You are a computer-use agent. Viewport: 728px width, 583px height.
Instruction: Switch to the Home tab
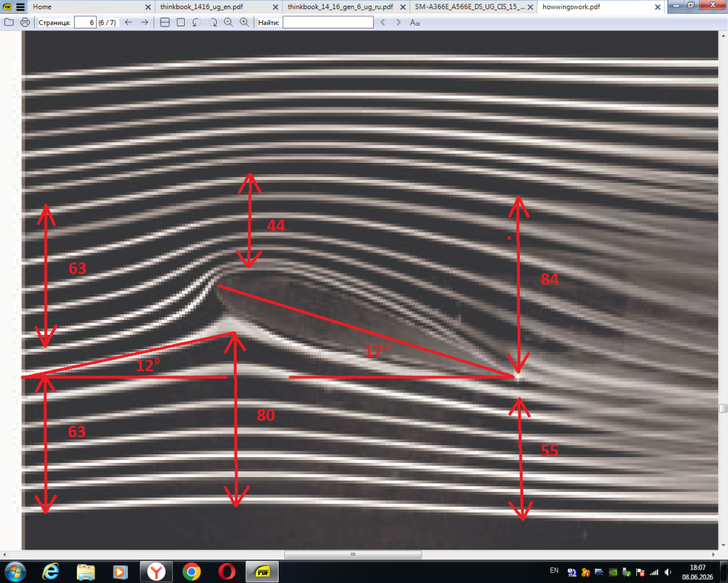[42, 7]
